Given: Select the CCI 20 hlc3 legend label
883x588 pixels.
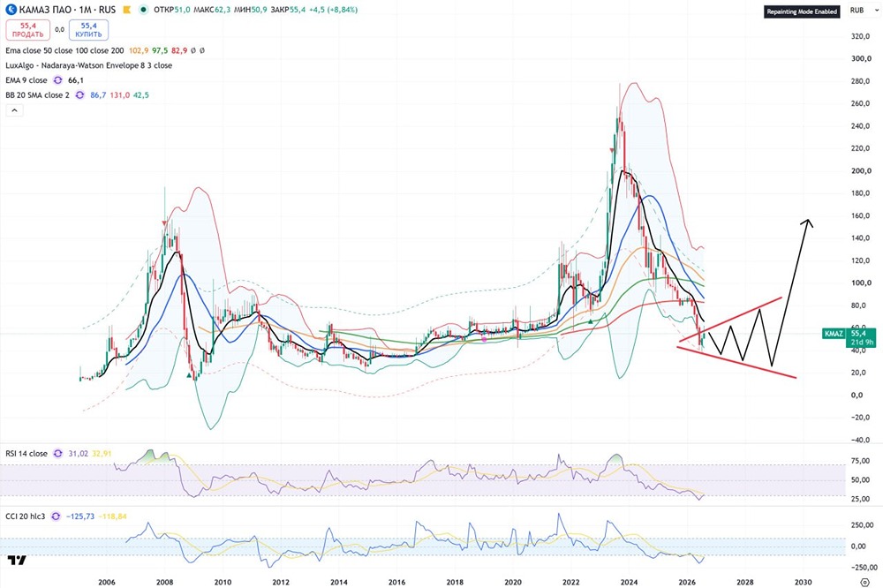Looking at the screenshot, I should coord(26,516).
